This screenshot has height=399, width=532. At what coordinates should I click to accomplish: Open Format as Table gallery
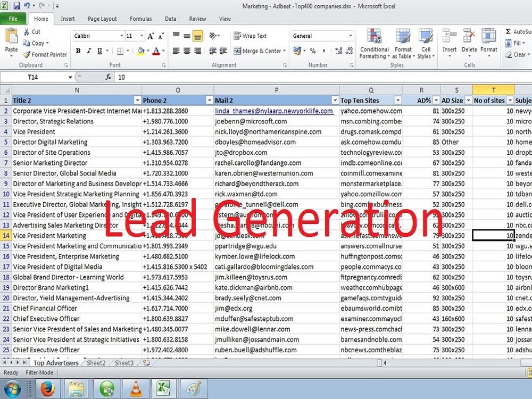click(x=403, y=44)
